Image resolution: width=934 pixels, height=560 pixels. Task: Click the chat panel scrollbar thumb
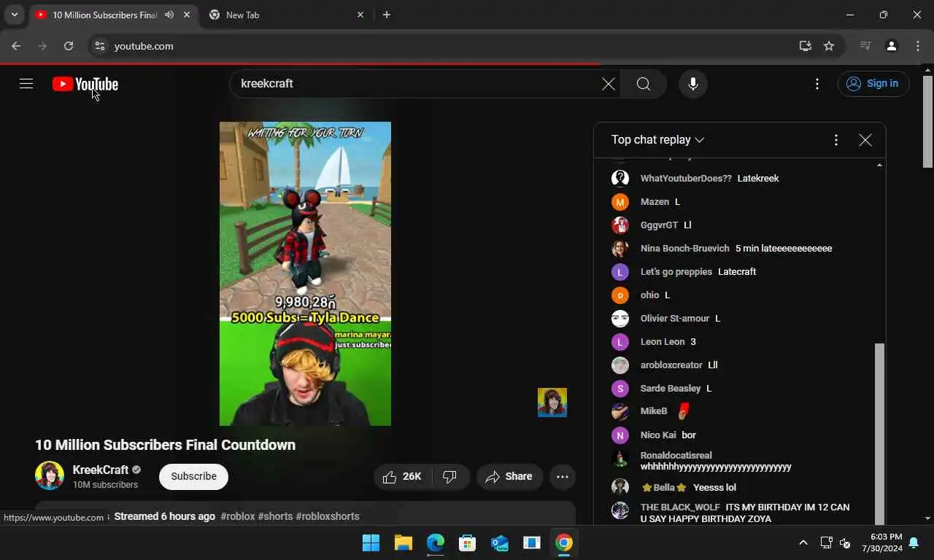coord(879,433)
